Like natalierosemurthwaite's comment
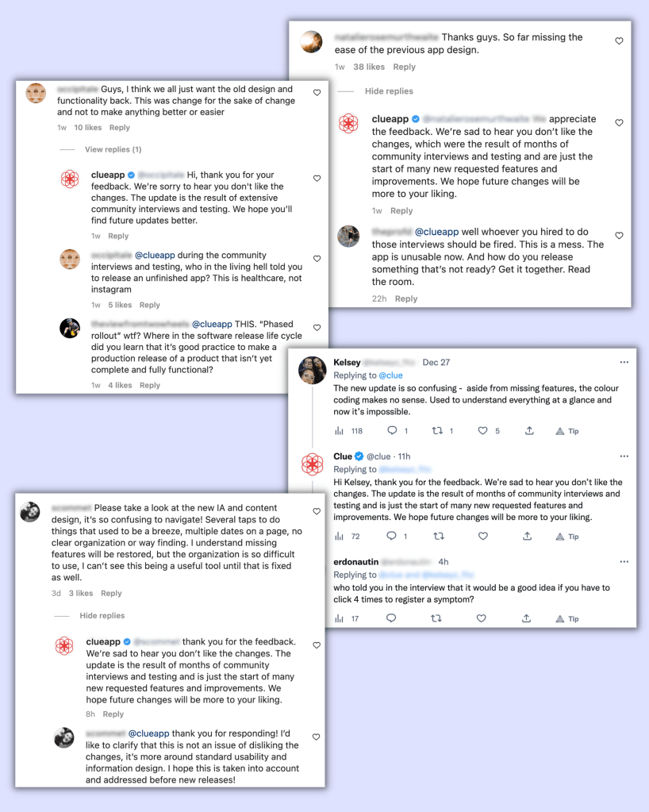649x812 pixels. (x=619, y=41)
